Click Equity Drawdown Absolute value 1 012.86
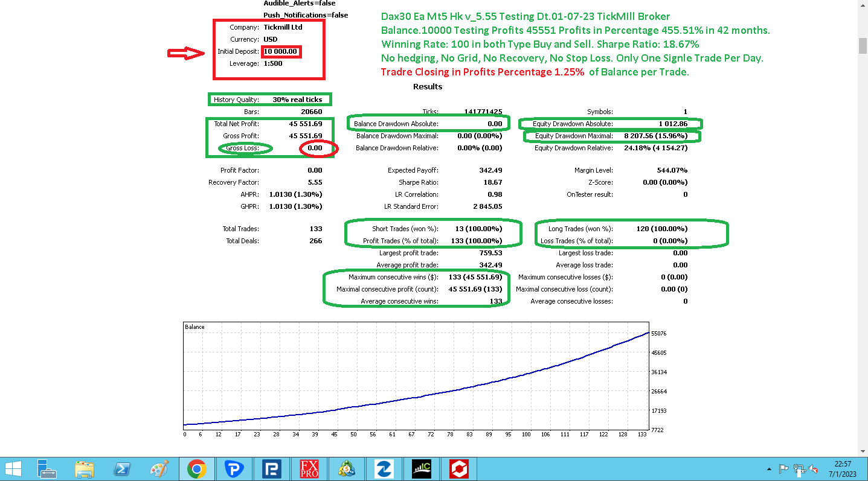This screenshot has width=868, height=481. [673, 124]
